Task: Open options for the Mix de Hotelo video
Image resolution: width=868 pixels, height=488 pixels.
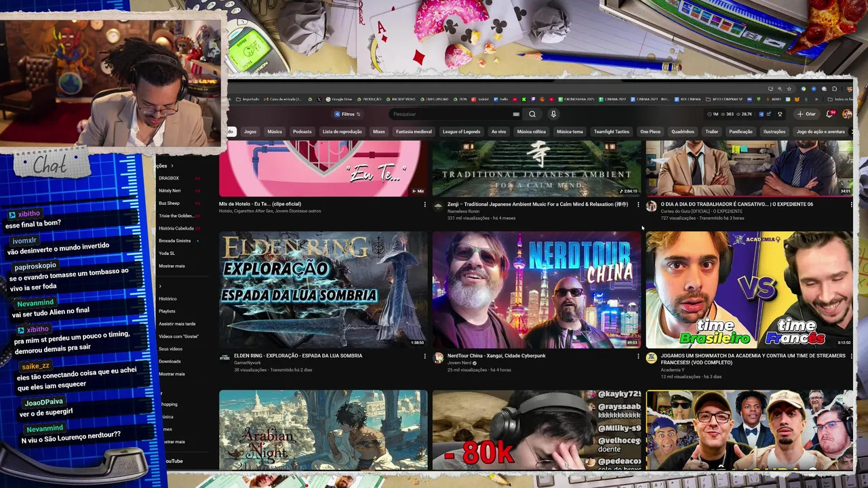Action: (425, 204)
